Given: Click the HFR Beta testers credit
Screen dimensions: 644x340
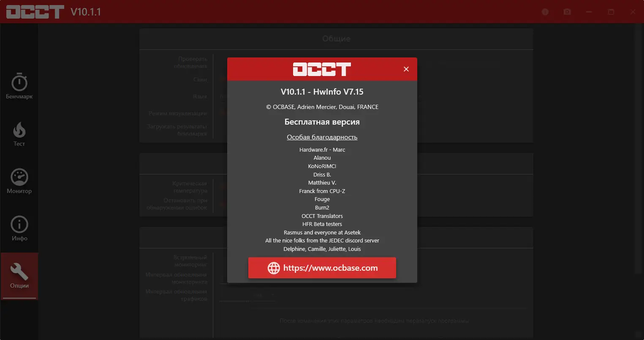Looking at the screenshot, I should [x=322, y=224].
